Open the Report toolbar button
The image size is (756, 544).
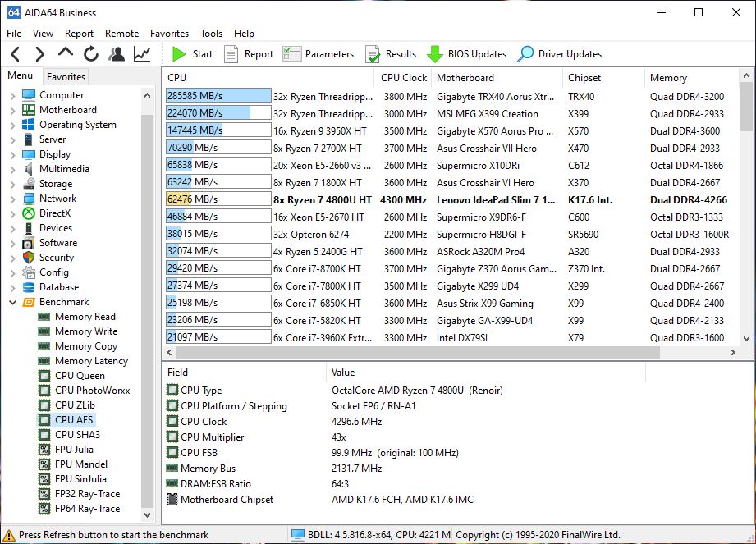pyautogui.click(x=249, y=54)
